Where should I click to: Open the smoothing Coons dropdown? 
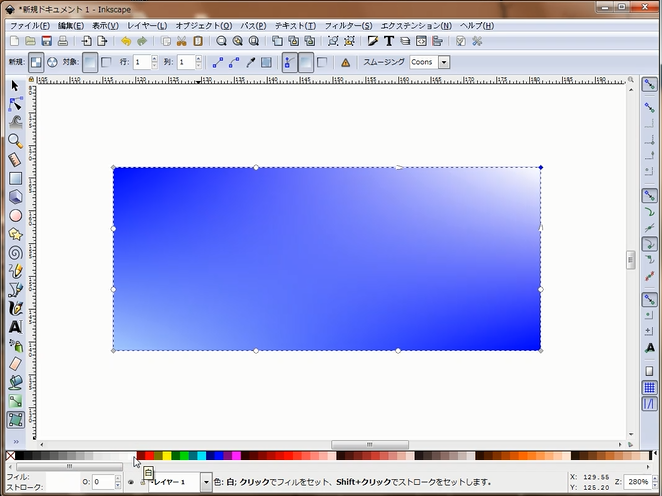[443, 62]
